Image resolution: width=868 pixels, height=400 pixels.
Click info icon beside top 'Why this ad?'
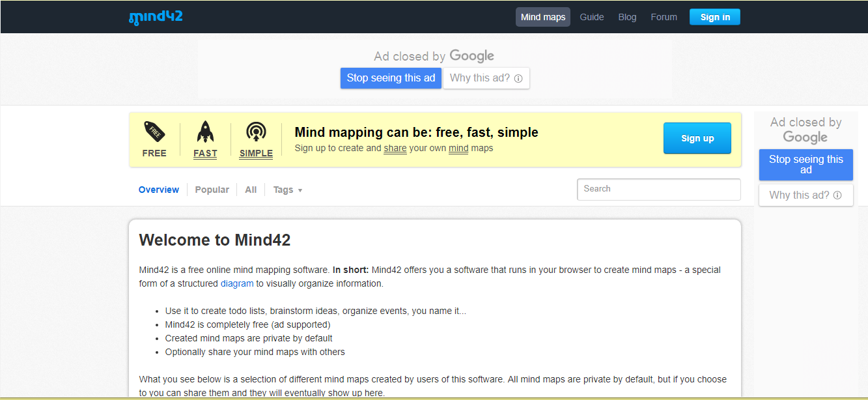pos(518,78)
